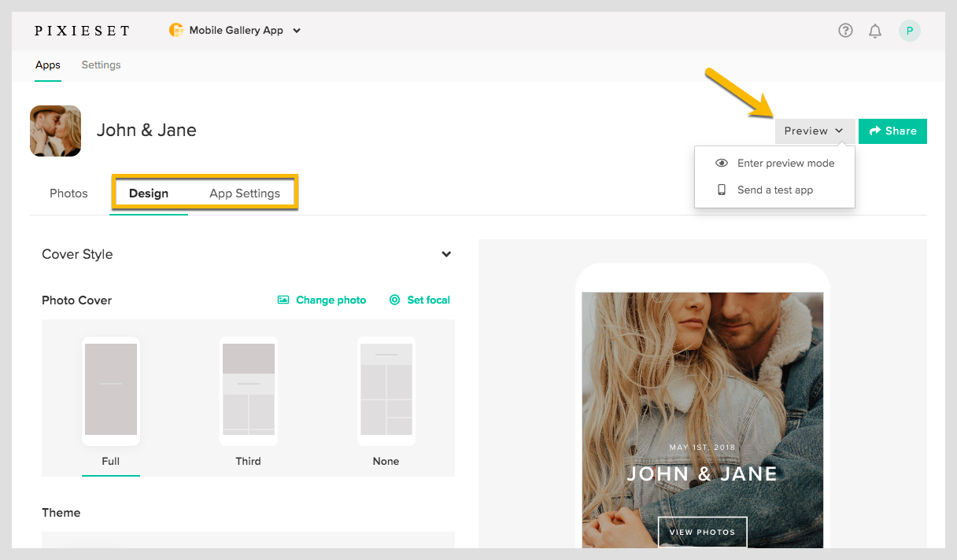Open the Mobile Gallery App switcher chevron
Image resolution: width=957 pixels, height=560 pixels.
click(297, 31)
